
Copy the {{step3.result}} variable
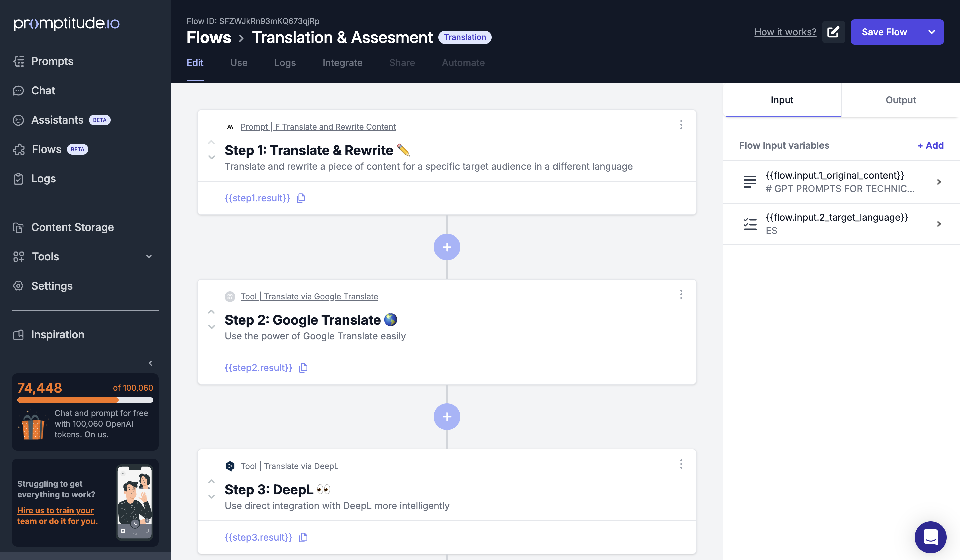[303, 538]
